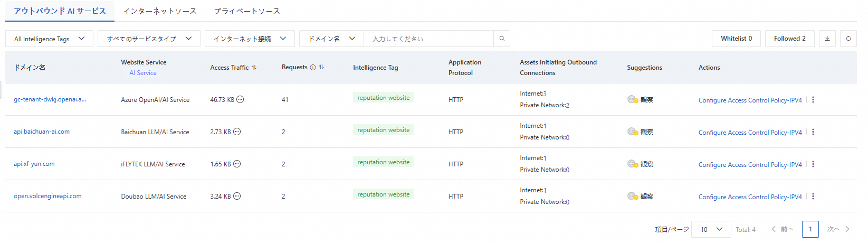The image size is (868, 243).
Task: Open the api.xf-yun.com domain link
Action: coord(34,164)
